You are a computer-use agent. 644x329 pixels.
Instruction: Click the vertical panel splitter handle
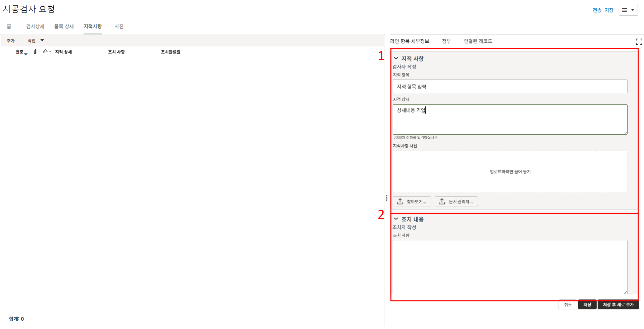coord(386,198)
